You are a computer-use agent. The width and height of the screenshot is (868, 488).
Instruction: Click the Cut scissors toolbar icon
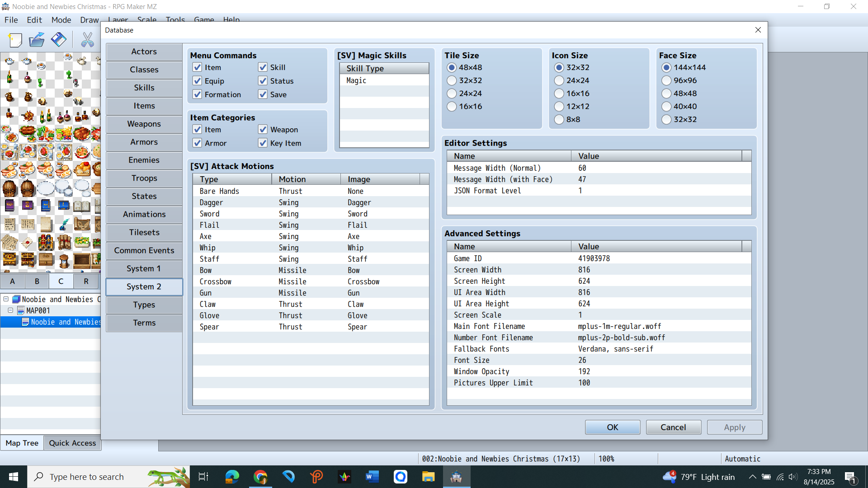point(87,40)
